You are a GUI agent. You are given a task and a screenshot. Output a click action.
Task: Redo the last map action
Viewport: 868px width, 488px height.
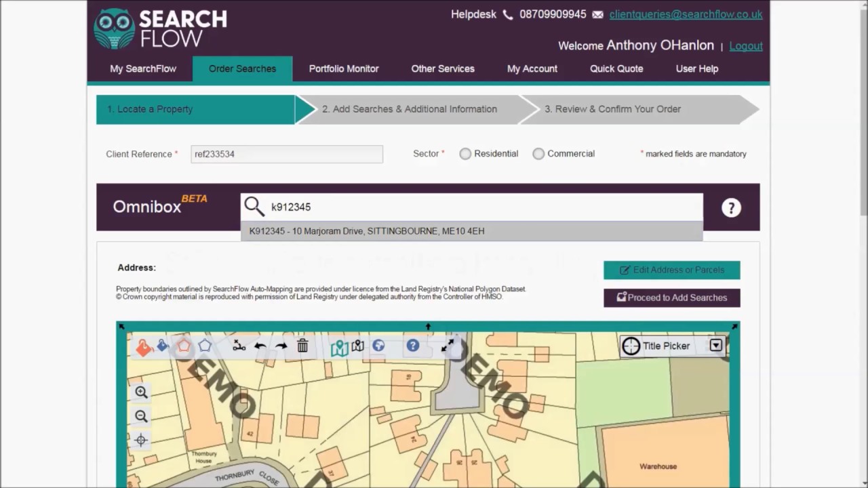(281, 346)
